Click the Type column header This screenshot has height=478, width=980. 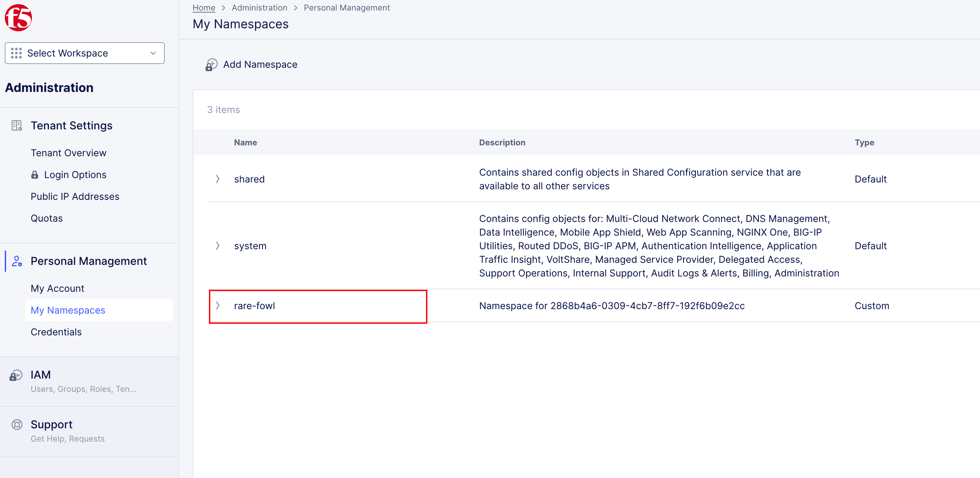coord(864,142)
